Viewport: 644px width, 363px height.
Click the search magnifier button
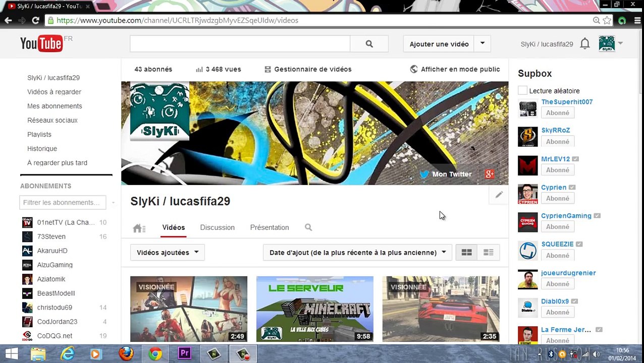(369, 44)
